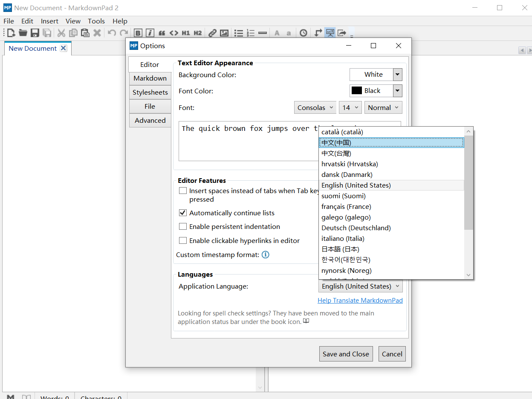
Task: Paste from clipboard via the toolbar icon
Action: tap(85, 33)
